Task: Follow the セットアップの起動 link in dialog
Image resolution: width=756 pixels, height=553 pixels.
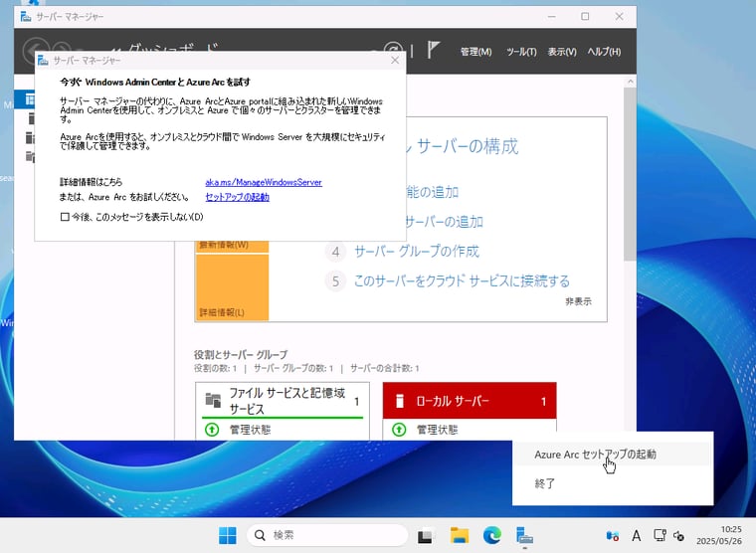Action: (x=237, y=197)
